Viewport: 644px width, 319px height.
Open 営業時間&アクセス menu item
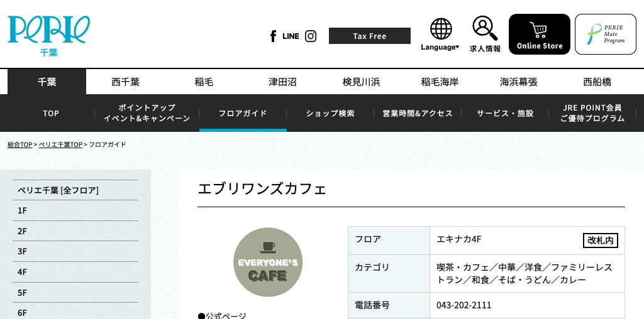point(418,113)
